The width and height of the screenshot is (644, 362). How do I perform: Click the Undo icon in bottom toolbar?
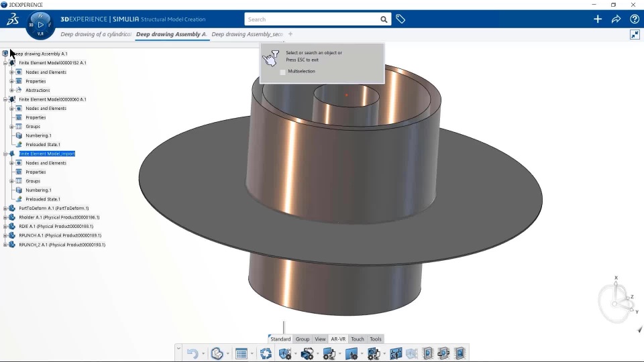tap(193, 353)
